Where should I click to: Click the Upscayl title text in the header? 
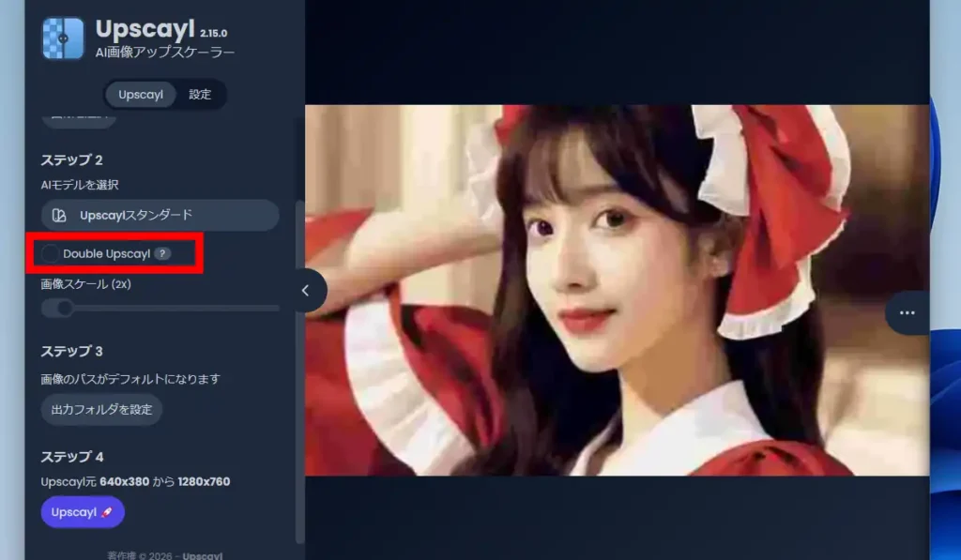pos(145,29)
